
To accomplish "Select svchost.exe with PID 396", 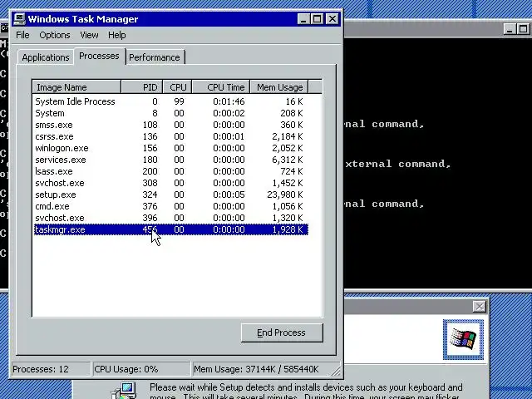I will coord(171,218).
